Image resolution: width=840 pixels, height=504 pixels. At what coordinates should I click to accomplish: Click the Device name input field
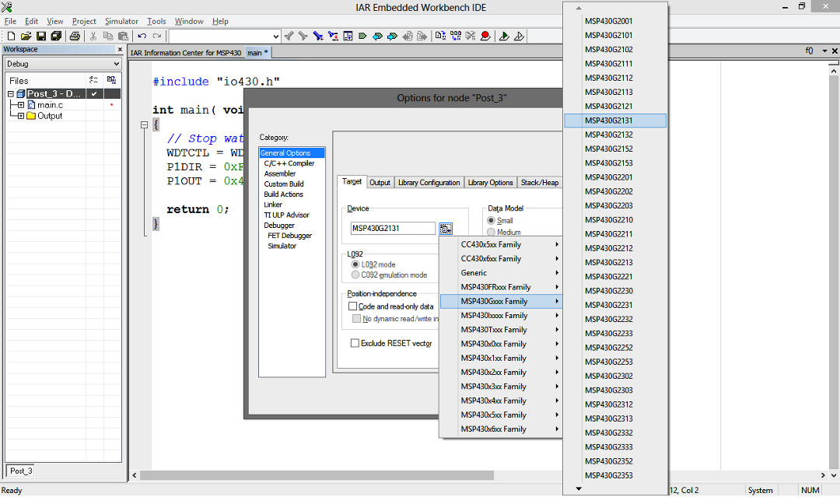(x=393, y=229)
